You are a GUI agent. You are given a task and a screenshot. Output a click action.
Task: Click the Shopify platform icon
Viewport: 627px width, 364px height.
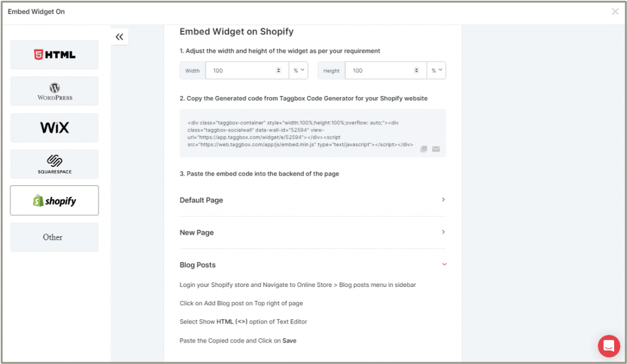(54, 200)
